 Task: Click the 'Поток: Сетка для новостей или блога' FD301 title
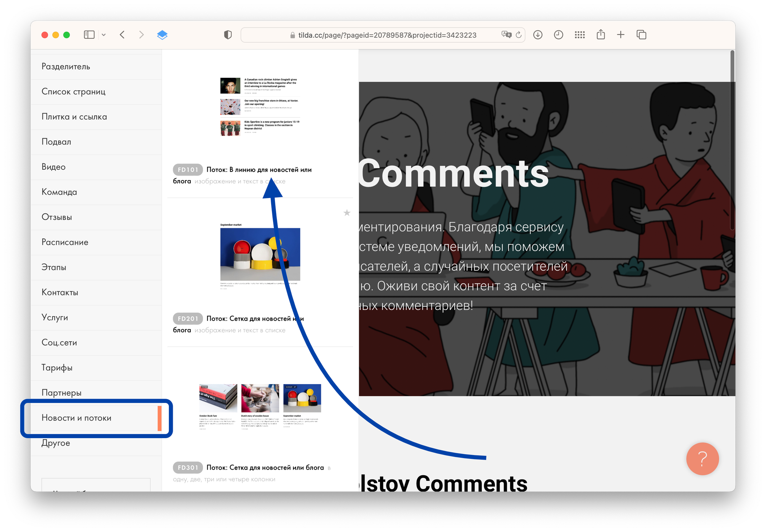265,468
